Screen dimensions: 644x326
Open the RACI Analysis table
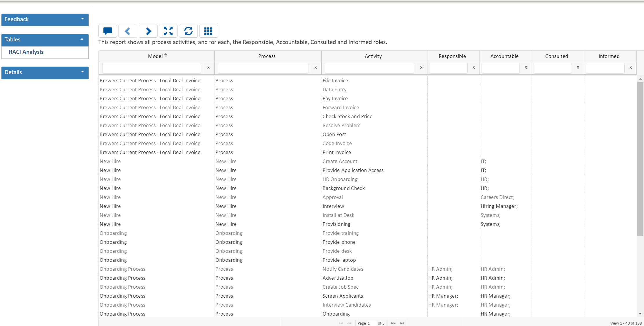[x=26, y=52]
